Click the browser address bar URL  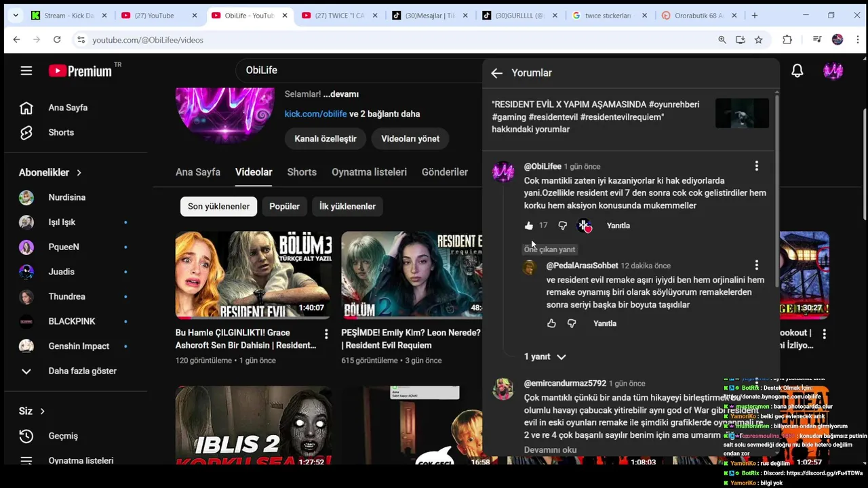tap(148, 40)
